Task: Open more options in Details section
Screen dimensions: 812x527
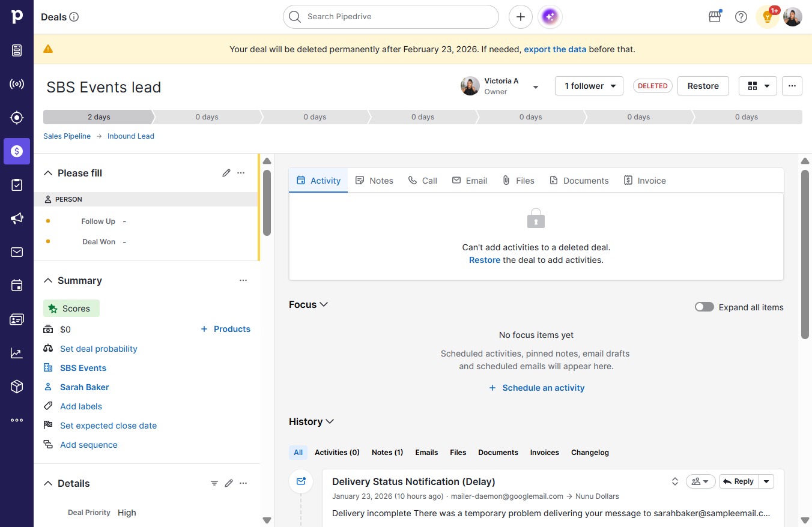Action: coord(243,483)
